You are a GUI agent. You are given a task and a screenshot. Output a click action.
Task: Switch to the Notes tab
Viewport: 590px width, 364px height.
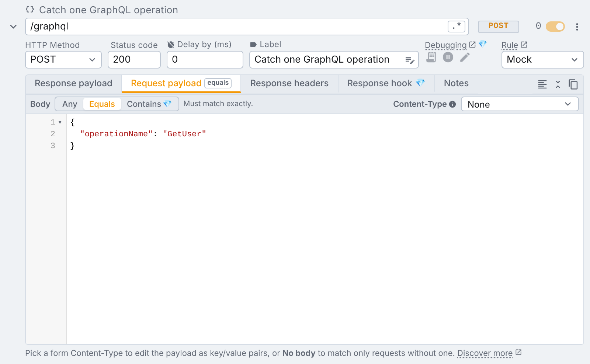[x=456, y=84]
